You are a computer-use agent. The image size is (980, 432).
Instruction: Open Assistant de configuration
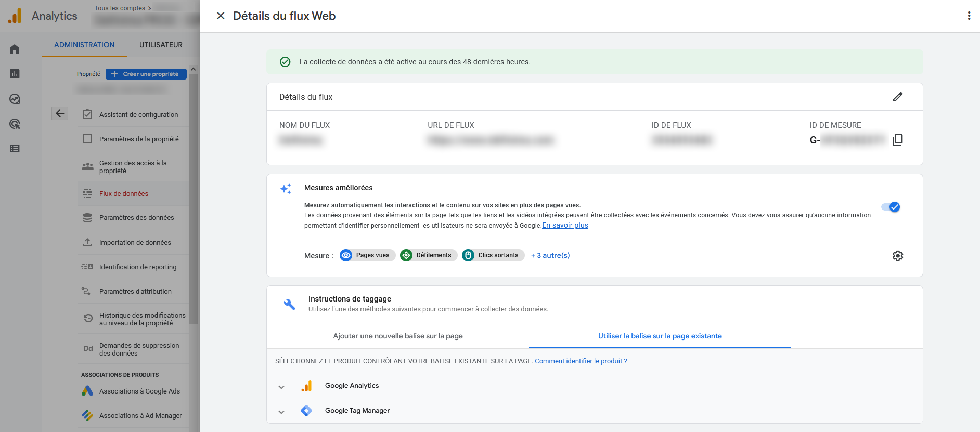pyautogui.click(x=134, y=114)
